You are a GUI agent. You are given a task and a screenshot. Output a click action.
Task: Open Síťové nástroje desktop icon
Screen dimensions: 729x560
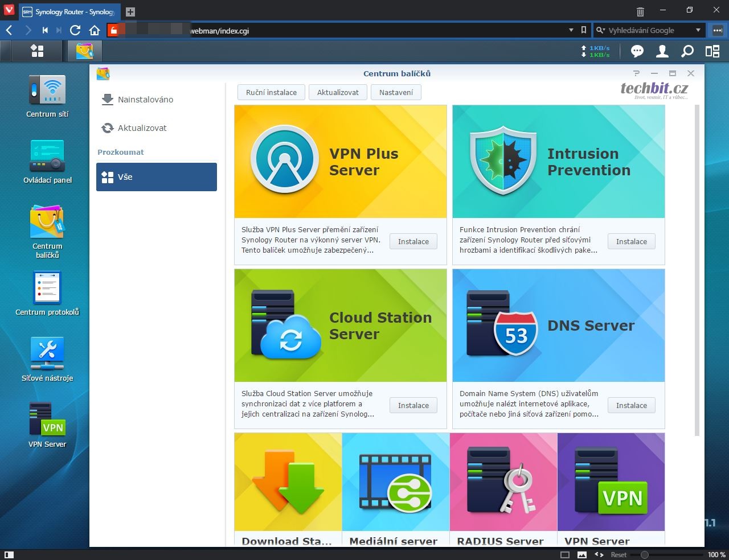coord(47,359)
